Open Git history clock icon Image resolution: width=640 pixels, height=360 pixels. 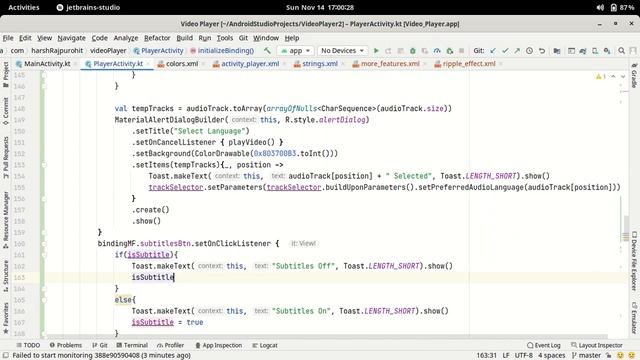point(529,51)
